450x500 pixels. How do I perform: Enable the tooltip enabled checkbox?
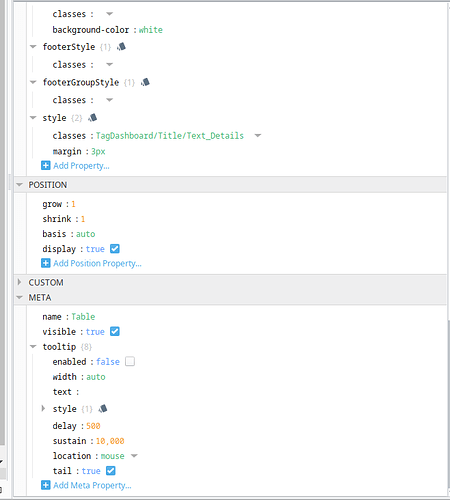click(130, 361)
